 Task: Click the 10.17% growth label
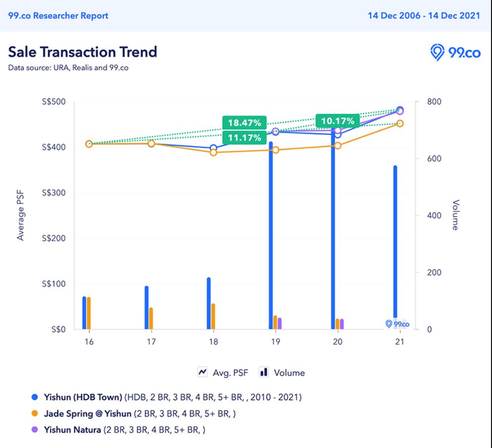(338, 121)
